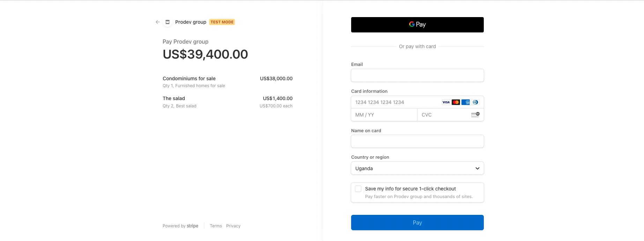The image size is (644, 241).
Task: Select the American Express card icon
Action: coord(466,102)
